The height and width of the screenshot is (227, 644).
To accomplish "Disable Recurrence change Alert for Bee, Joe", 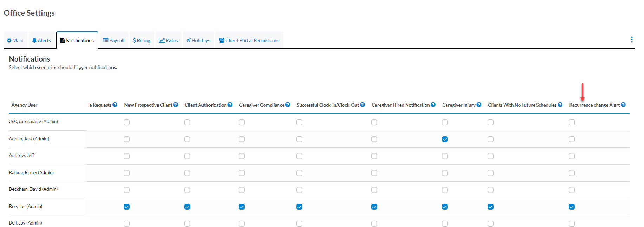I will pos(572,207).
